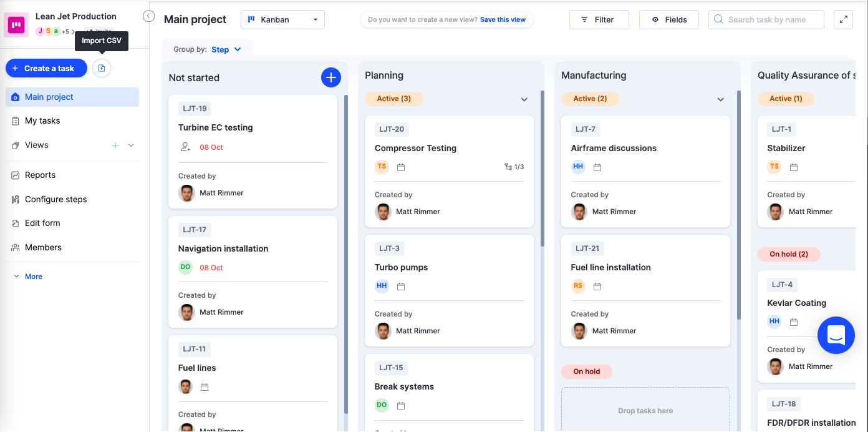Click the Active (3) badge in Planning
The height and width of the screenshot is (432, 868).
(394, 99)
